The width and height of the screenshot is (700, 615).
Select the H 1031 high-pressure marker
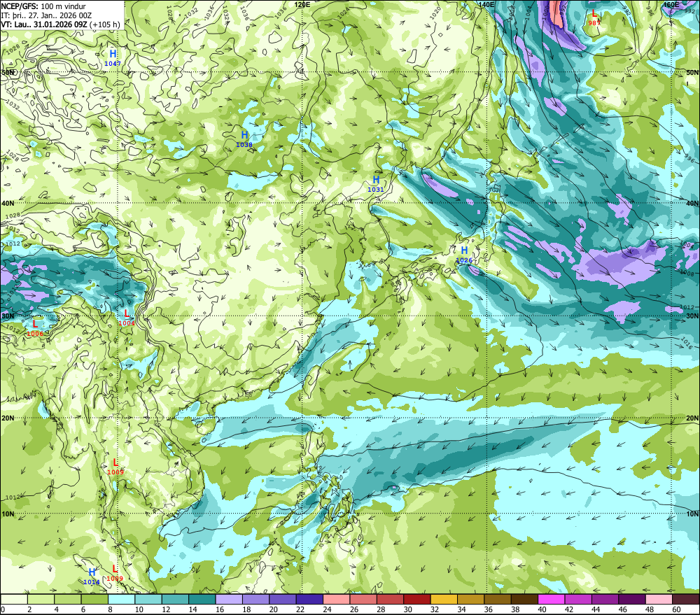coord(376,183)
